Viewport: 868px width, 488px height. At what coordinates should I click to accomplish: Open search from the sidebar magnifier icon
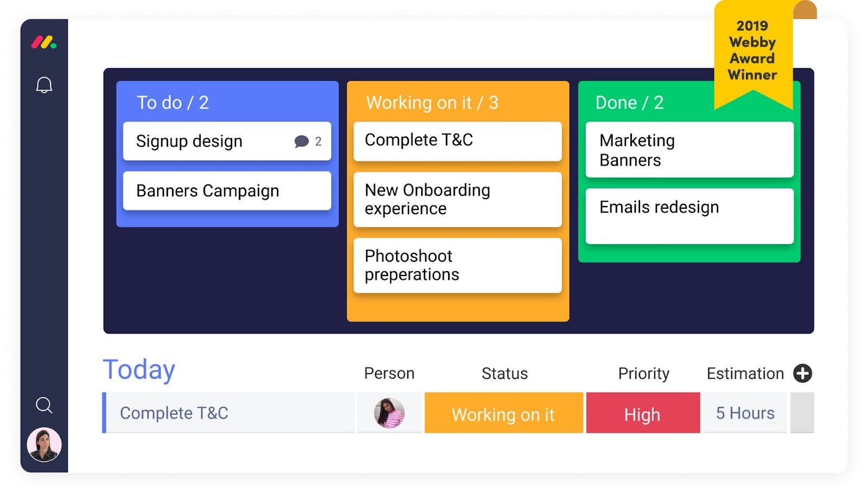[x=44, y=405]
